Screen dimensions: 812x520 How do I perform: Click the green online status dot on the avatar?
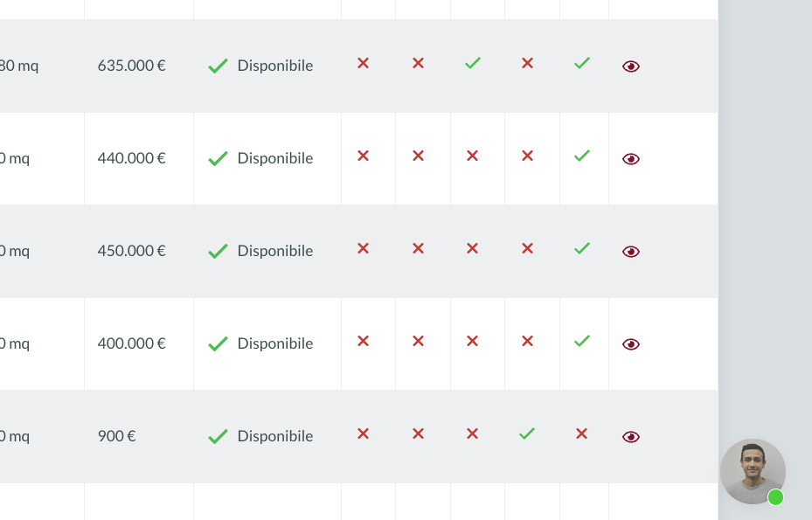(x=775, y=497)
